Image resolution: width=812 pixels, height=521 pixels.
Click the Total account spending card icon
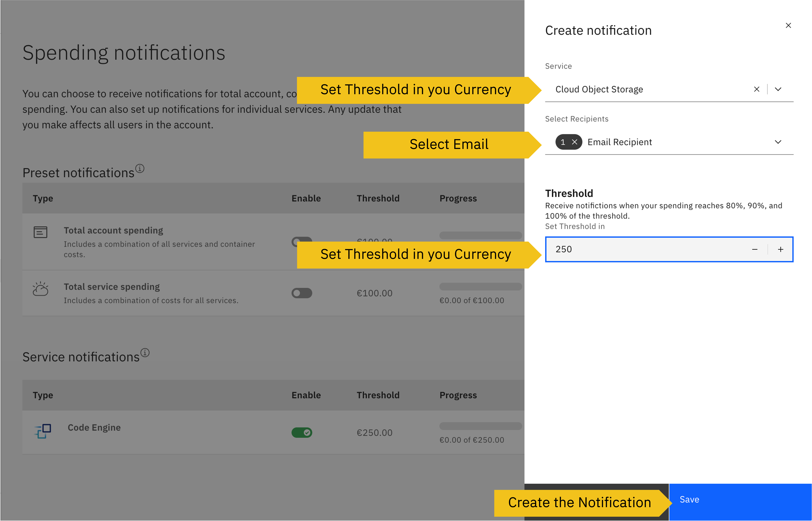tap(40, 232)
